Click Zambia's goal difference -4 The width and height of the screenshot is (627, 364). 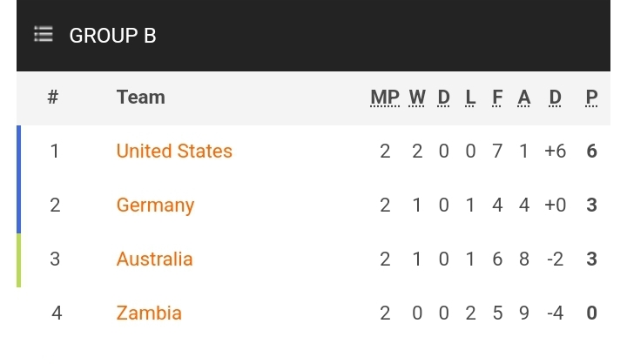point(556,313)
